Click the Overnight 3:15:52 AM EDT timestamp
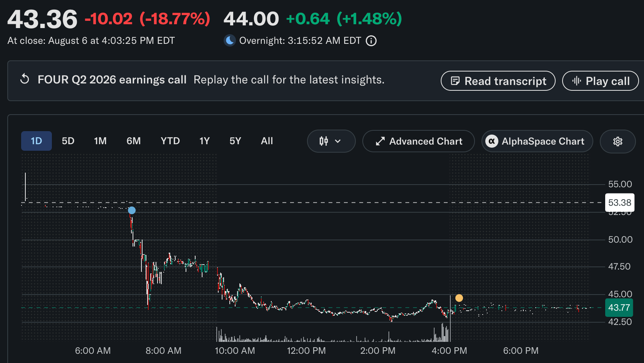The image size is (644, 363). click(x=300, y=41)
